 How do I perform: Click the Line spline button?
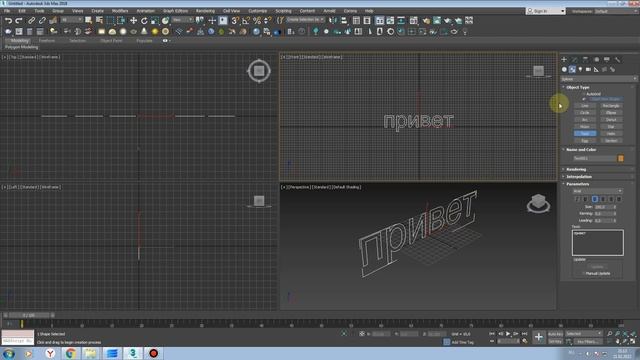point(585,106)
